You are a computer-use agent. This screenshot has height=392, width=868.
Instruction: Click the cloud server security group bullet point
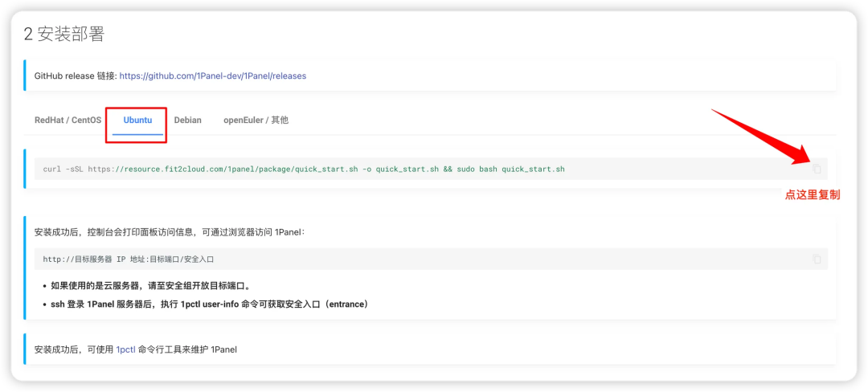[x=151, y=287]
